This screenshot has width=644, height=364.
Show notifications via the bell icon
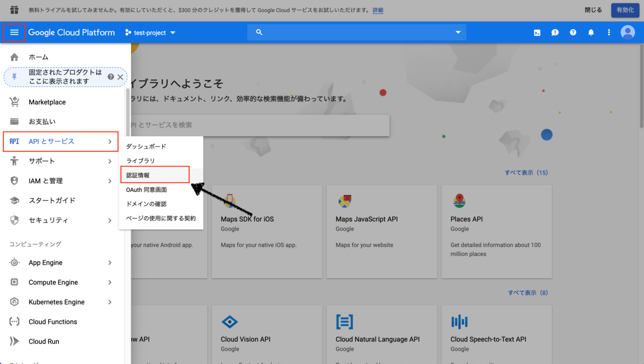(591, 33)
